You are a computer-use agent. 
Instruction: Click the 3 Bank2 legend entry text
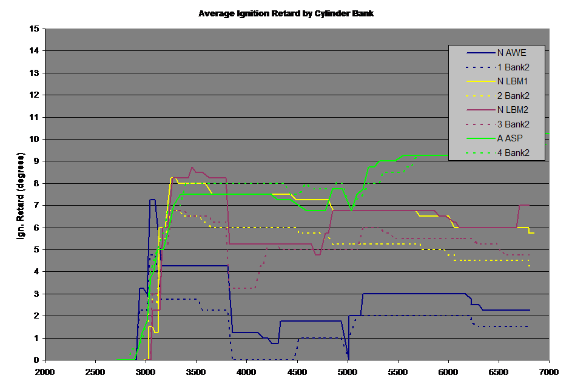(513, 124)
